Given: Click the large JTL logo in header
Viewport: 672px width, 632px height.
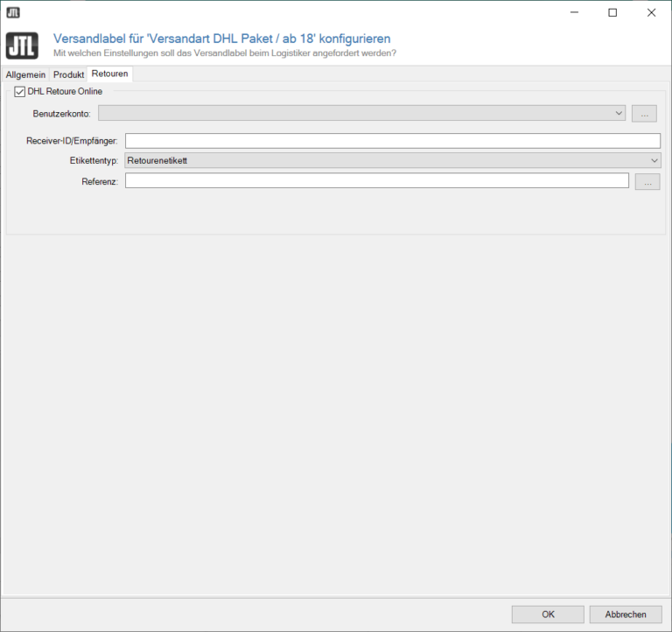Looking at the screenshot, I should pyautogui.click(x=22, y=46).
